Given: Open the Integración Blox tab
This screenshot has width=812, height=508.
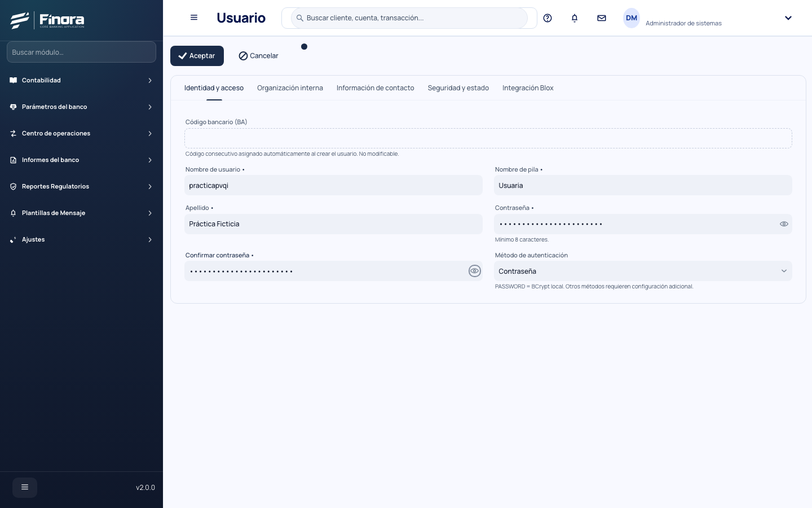Looking at the screenshot, I should [x=528, y=88].
